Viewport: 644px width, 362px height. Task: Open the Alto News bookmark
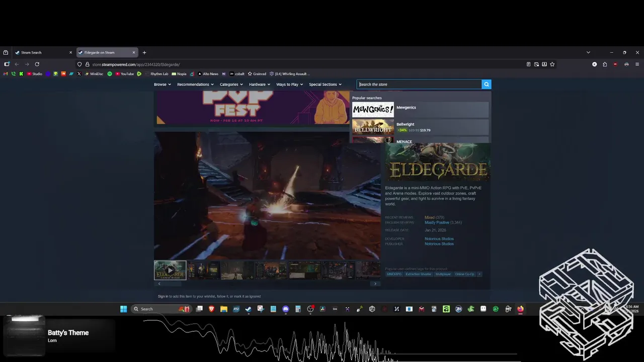point(208,74)
